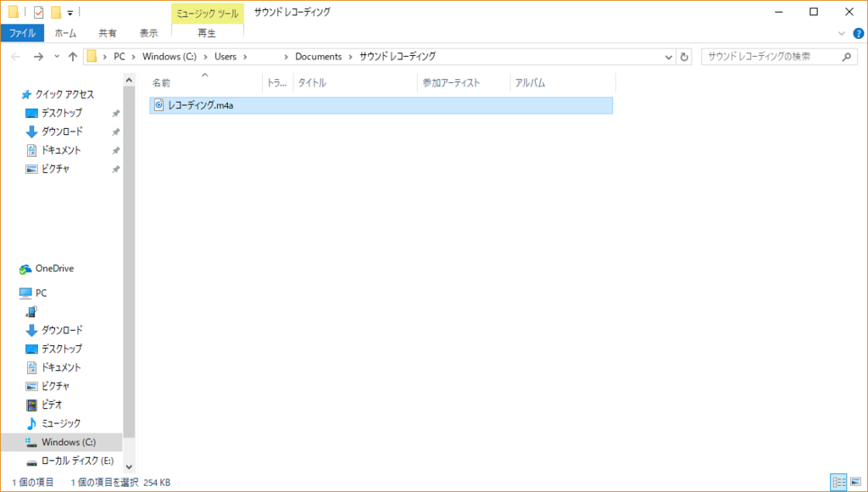This screenshot has width=868, height=492.
Task: Click the search magnifier icon
Action: (847, 57)
